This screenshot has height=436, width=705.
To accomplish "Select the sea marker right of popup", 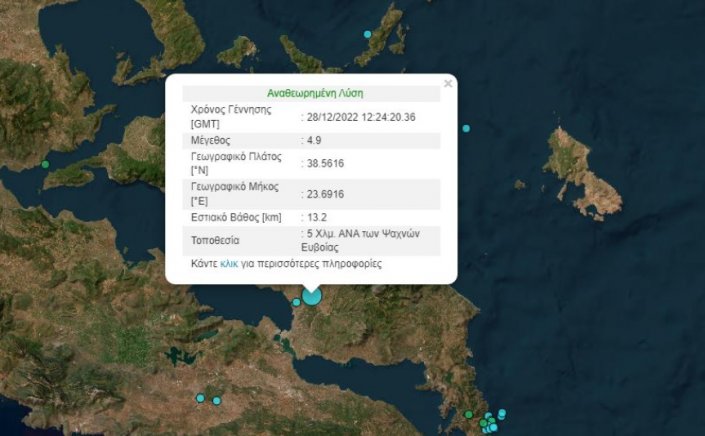I will pos(466,129).
